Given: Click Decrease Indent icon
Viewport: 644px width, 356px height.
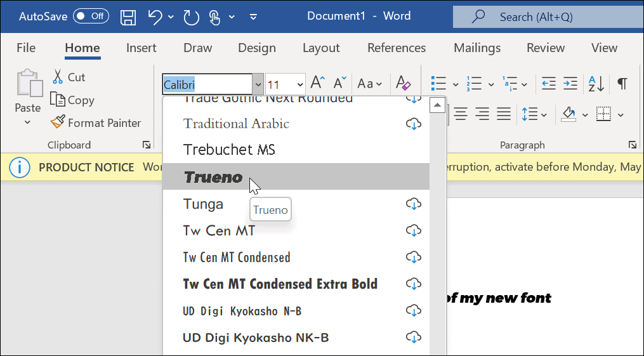Looking at the screenshot, I should [549, 83].
